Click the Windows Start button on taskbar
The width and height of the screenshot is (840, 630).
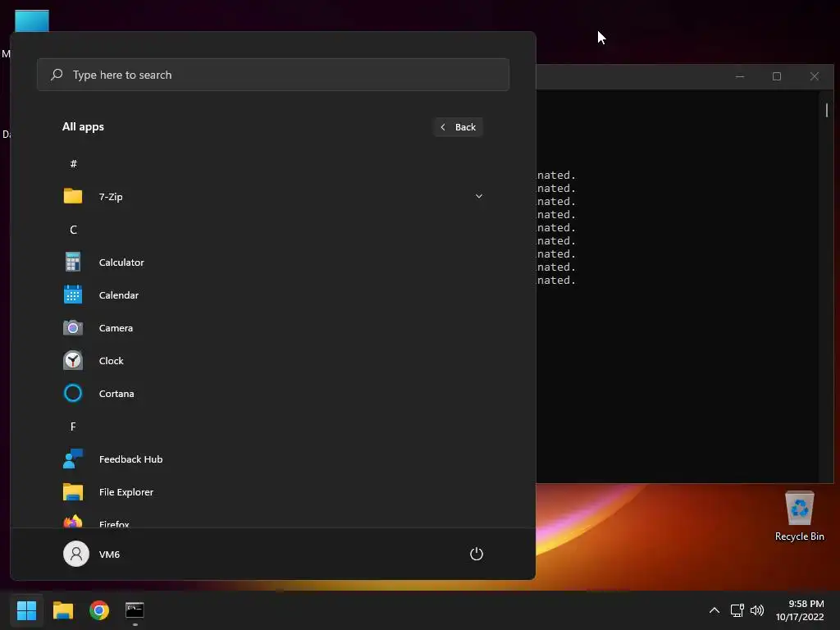point(26,610)
